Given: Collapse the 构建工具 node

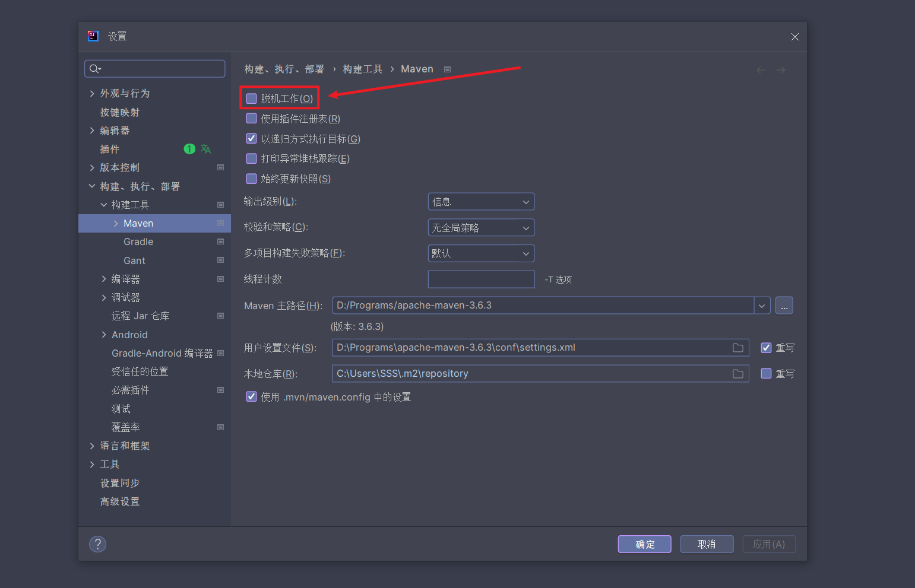Looking at the screenshot, I should pos(104,205).
